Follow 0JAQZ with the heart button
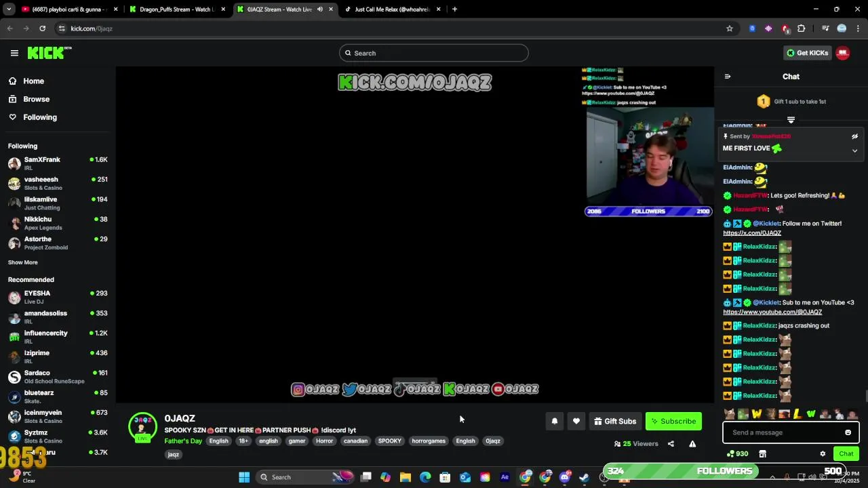Image resolution: width=868 pixels, height=488 pixels. [x=576, y=422]
